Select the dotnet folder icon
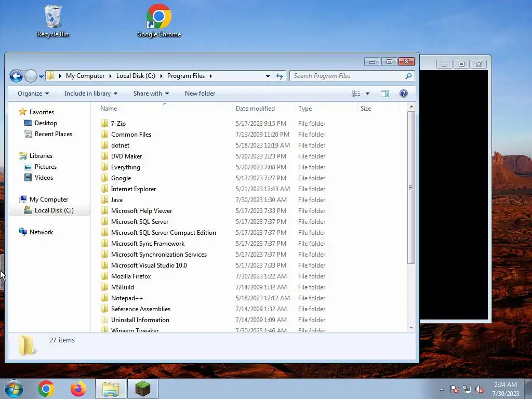This screenshot has width=532, height=399. 104,145
